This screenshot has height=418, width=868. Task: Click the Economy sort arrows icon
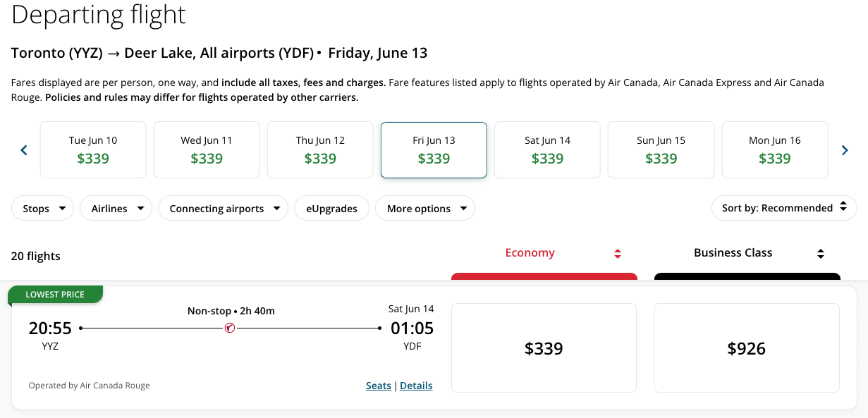(x=617, y=254)
